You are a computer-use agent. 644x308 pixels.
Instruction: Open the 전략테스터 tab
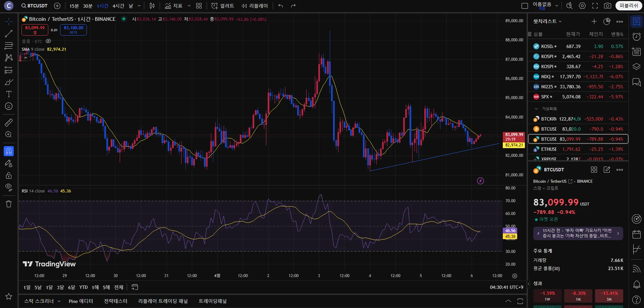pos(116,301)
